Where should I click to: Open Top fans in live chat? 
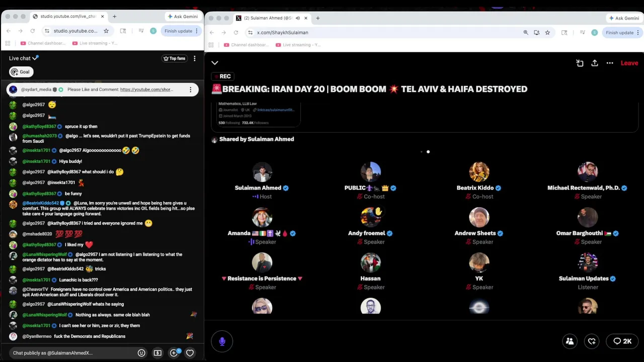click(174, 58)
